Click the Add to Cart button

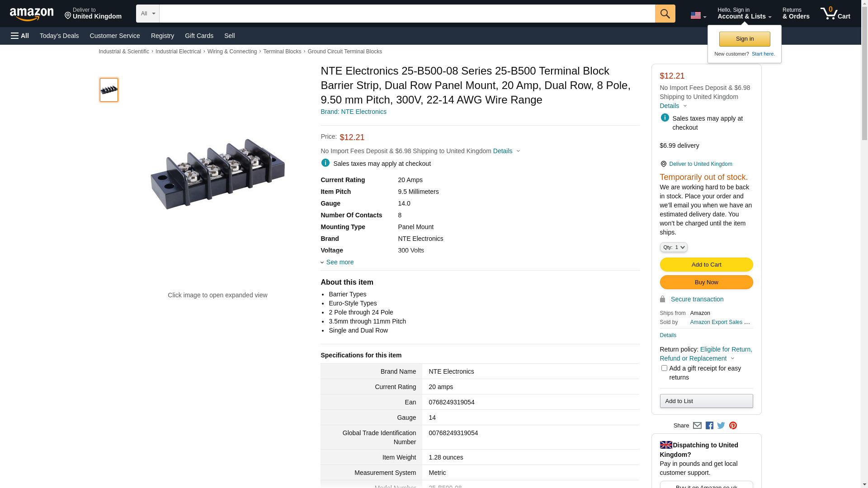706,265
